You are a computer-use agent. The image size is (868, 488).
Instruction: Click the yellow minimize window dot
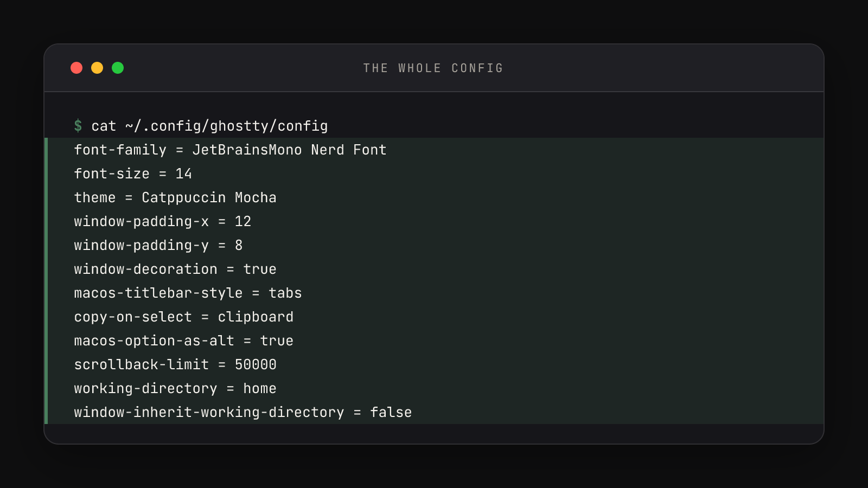pyautogui.click(x=97, y=68)
